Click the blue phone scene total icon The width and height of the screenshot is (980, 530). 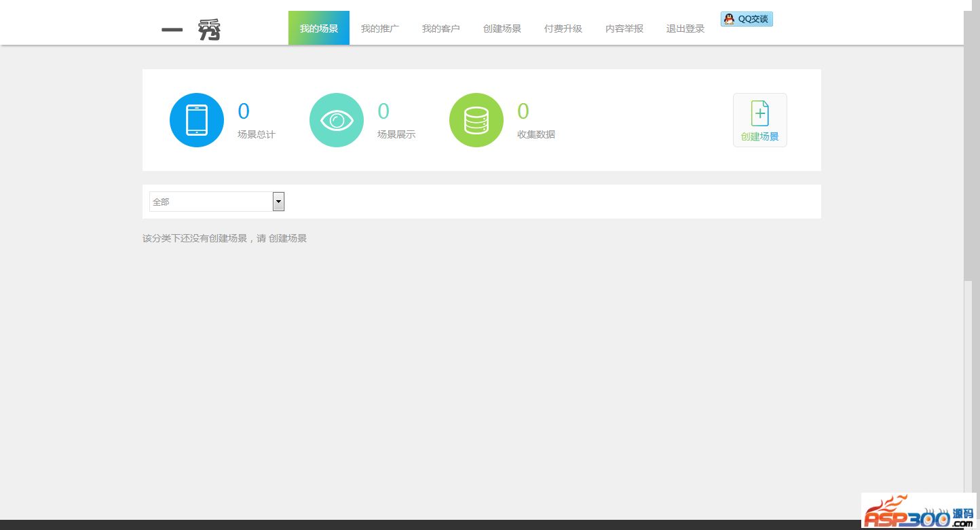click(x=197, y=120)
